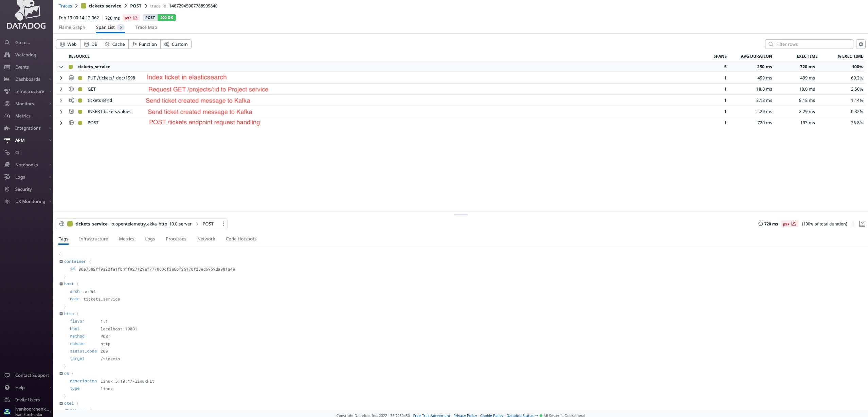Open span options kebab menu

223,224
